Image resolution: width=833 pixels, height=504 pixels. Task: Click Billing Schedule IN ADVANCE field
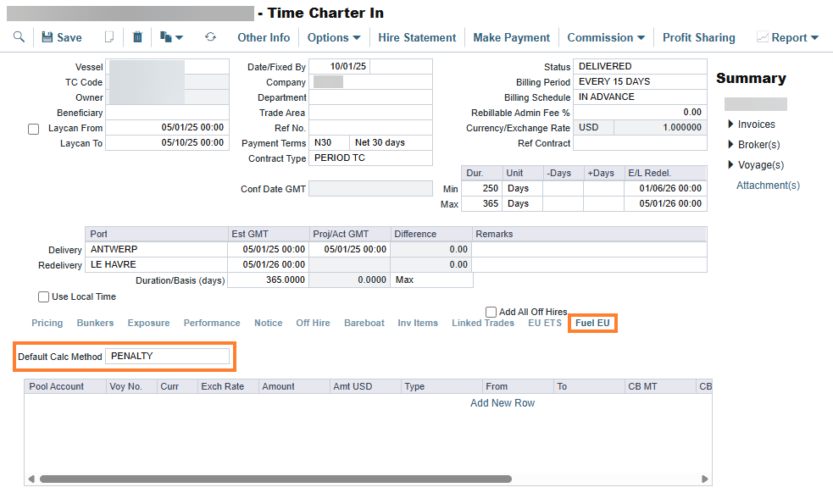640,97
